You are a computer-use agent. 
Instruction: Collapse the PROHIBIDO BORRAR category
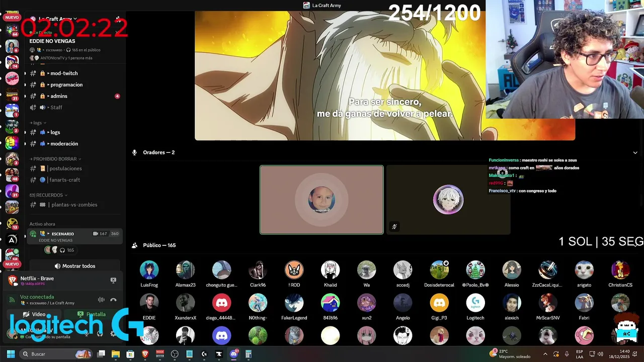(x=55, y=159)
